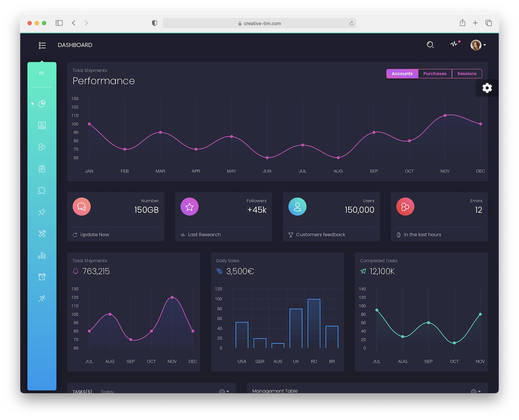Click the delivery icon beside 3,500€
519x420 pixels.
coord(219,271)
